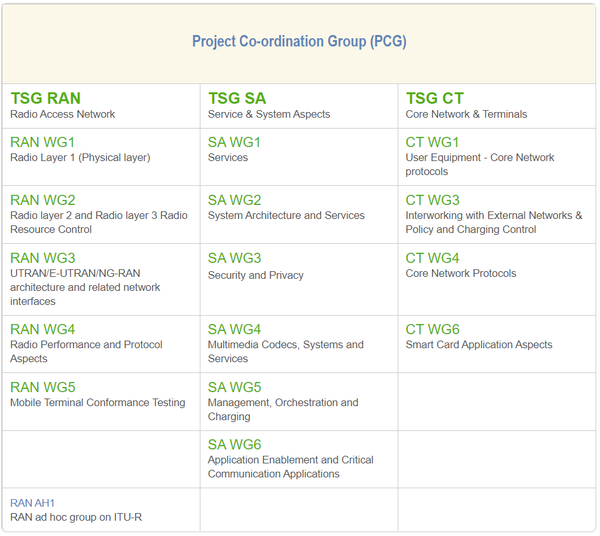The image size is (600, 536).
Task: Go to CT WG3 Interworking group
Action: pyautogui.click(x=432, y=200)
